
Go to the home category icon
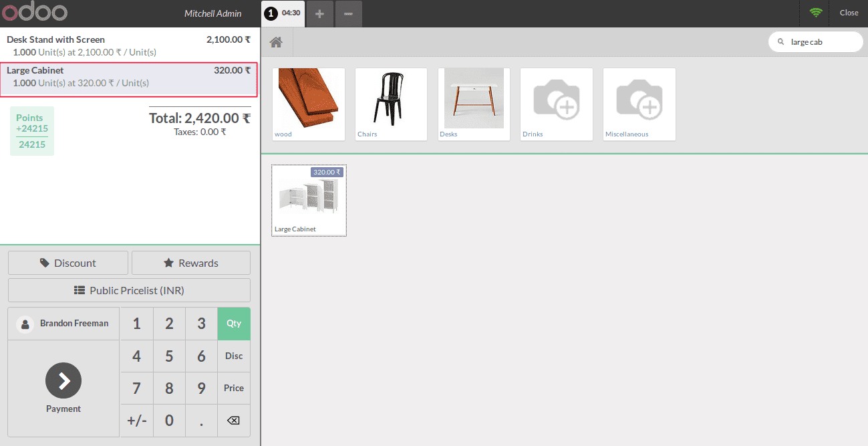[276, 43]
